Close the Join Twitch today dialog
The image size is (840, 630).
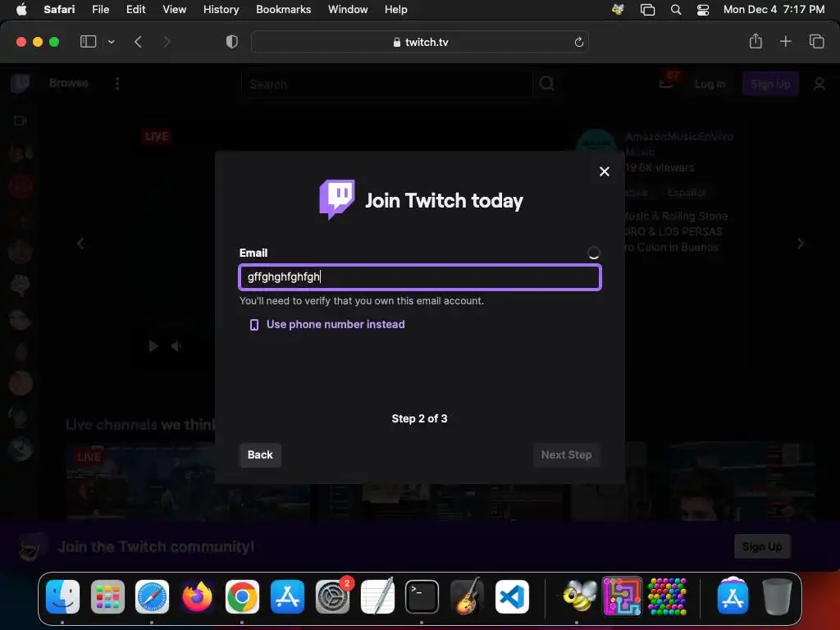(x=605, y=171)
